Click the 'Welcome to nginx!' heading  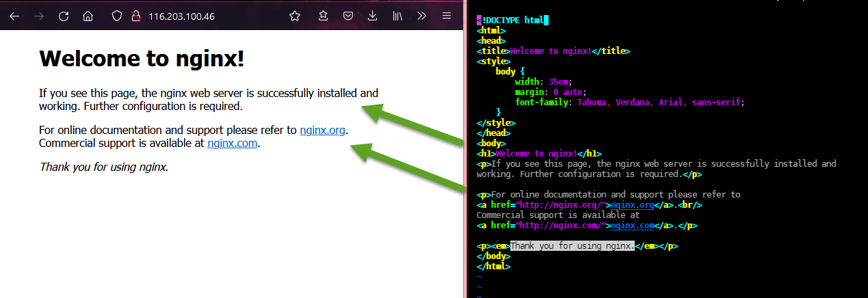pos(142,59)
